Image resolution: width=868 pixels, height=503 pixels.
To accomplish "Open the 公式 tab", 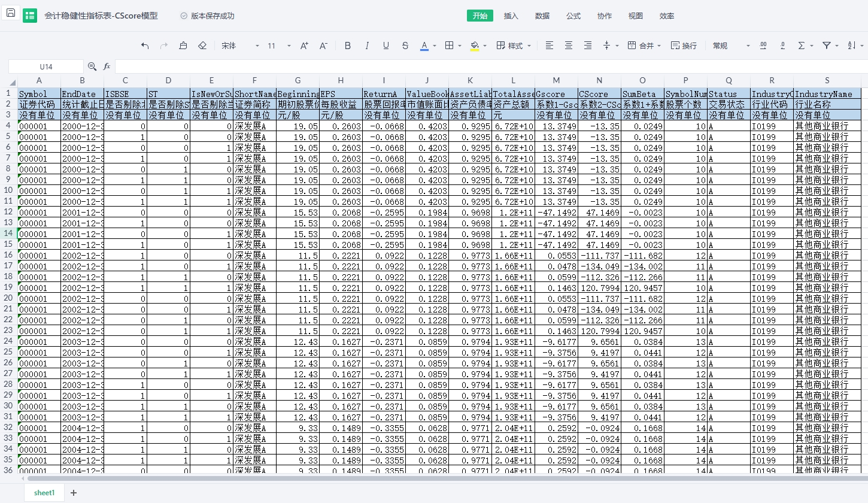I will 573,16.
